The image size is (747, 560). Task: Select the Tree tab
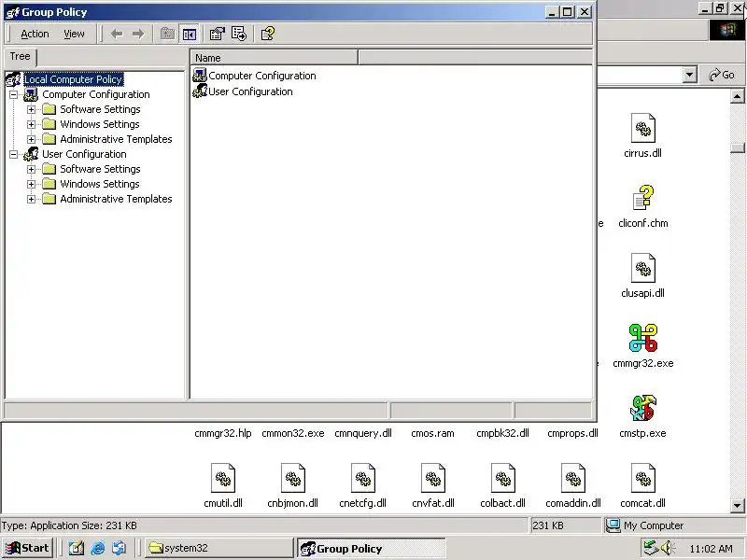[20, 56]
